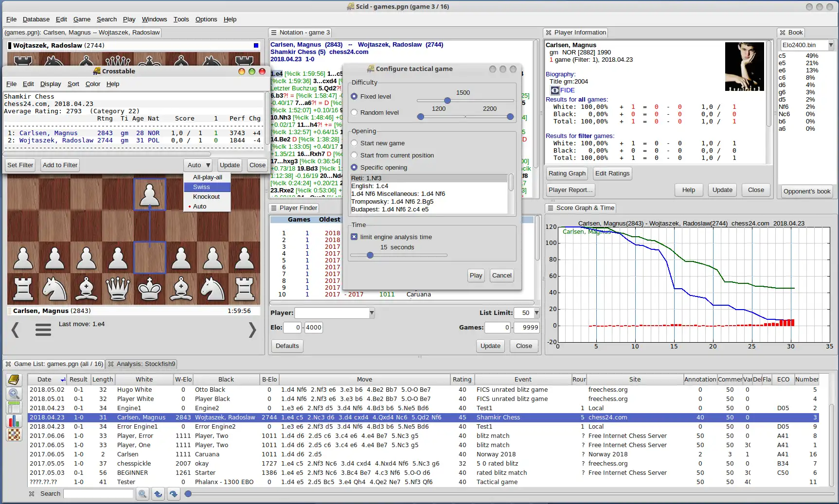Switch to Analysis: Stockfish9 tab

[145, 364]
